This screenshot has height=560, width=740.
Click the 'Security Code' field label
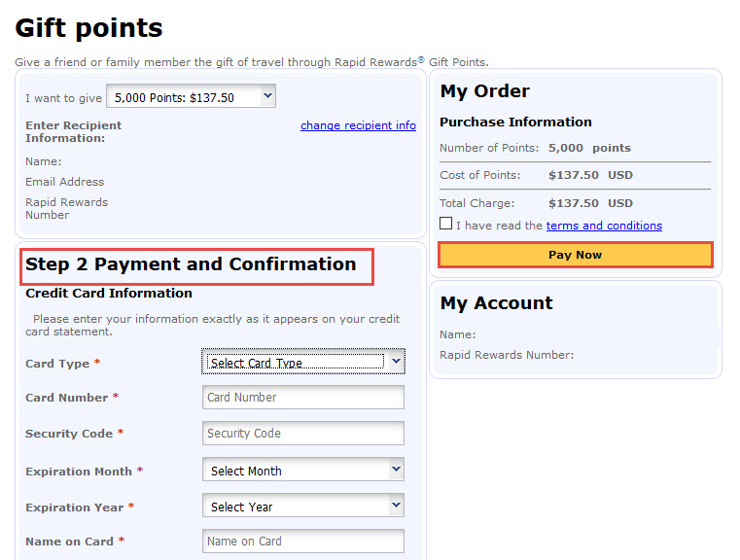69,434
